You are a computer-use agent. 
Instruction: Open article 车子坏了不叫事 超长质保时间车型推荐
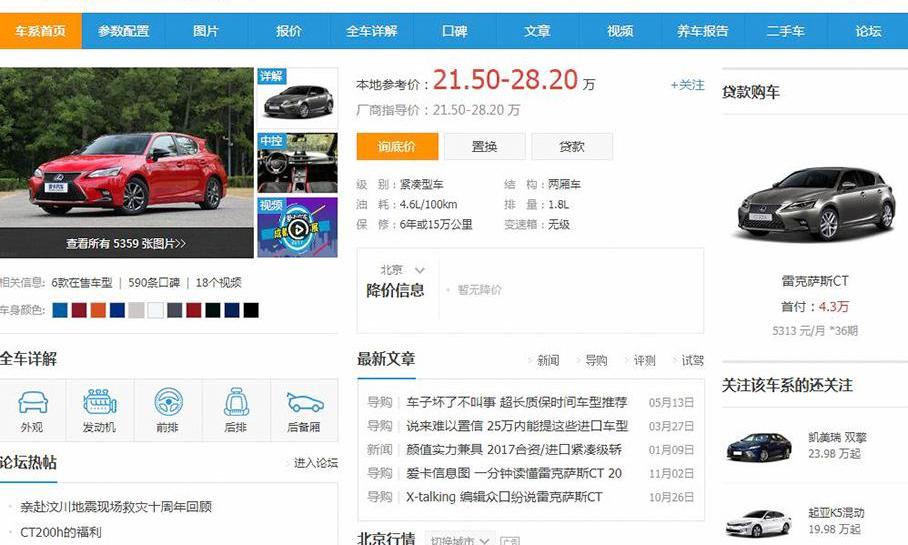(x=517, y=403)
